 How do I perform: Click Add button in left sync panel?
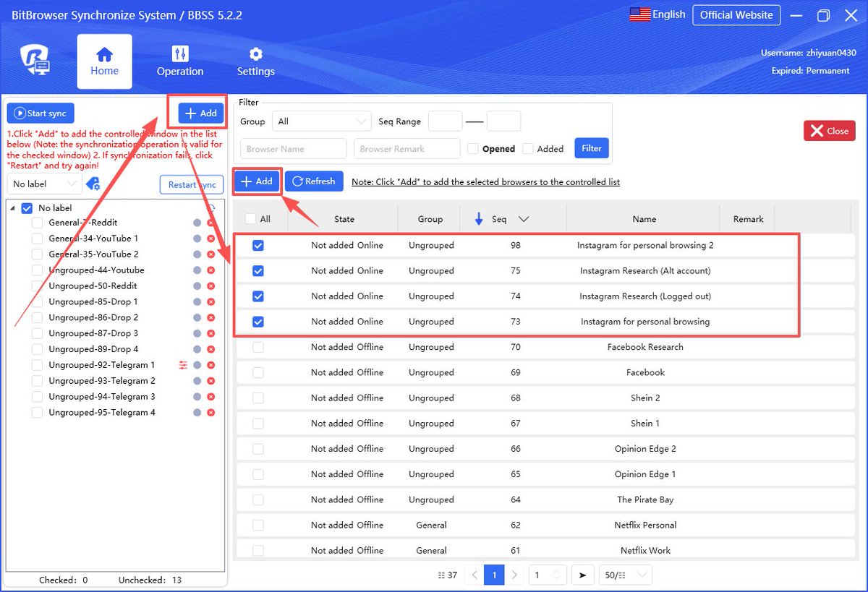201,113
